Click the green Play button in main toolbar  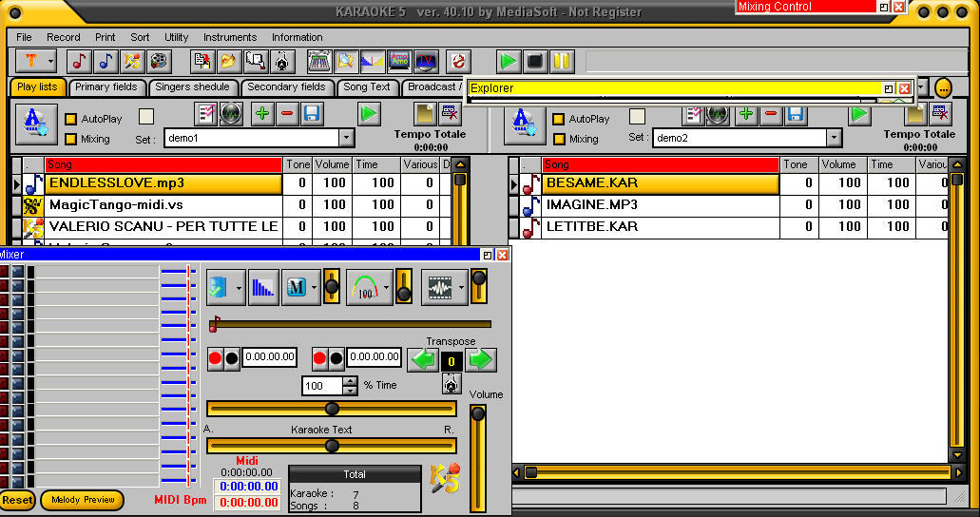509,62
